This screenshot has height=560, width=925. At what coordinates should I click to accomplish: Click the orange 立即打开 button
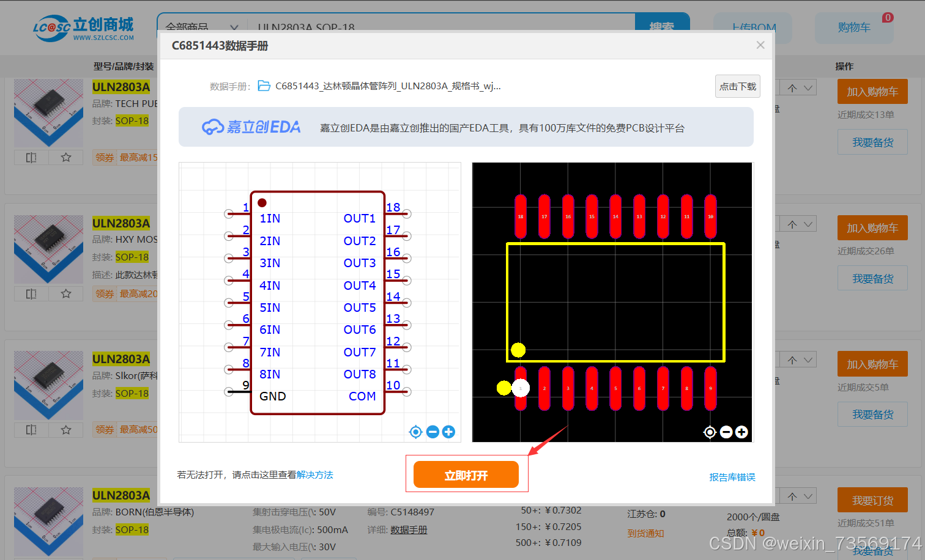466,474
